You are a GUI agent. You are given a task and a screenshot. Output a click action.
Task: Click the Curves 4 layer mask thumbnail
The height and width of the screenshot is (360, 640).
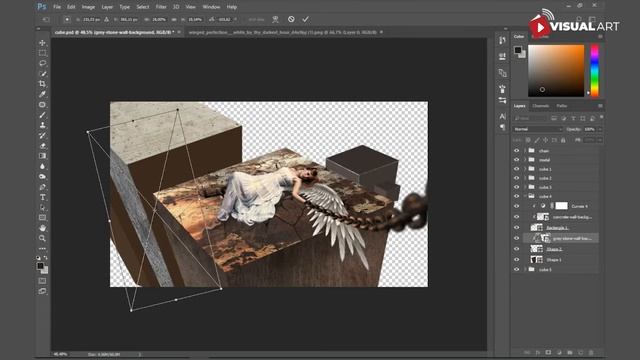pyautogui.click(x=561, y=206)
